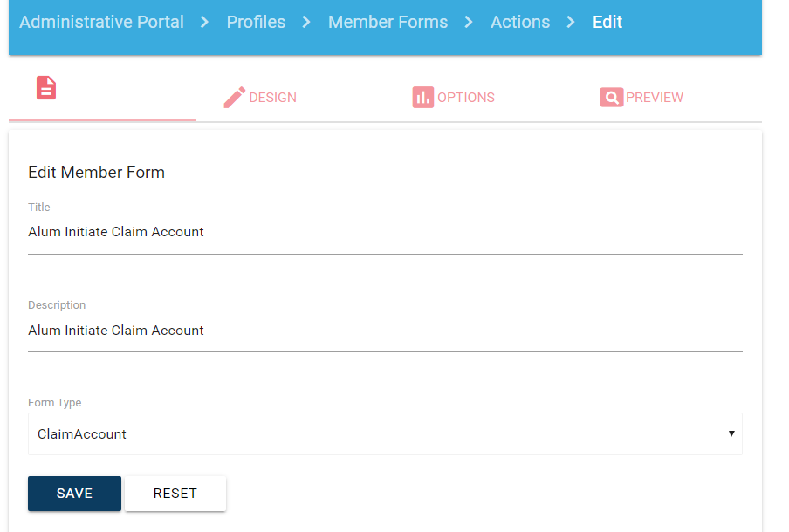Open the PREVIEW tab label
The width and height of the screenshot is (789, 532).
pos(654,98)
